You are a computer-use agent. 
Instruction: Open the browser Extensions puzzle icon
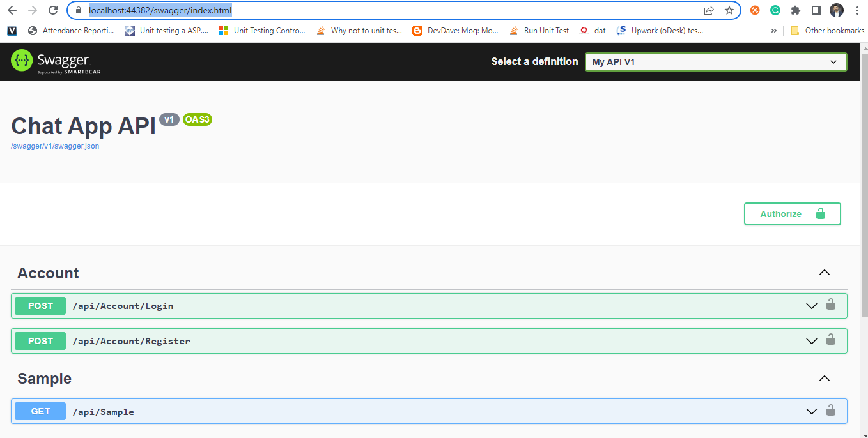(x=795, y=10)
